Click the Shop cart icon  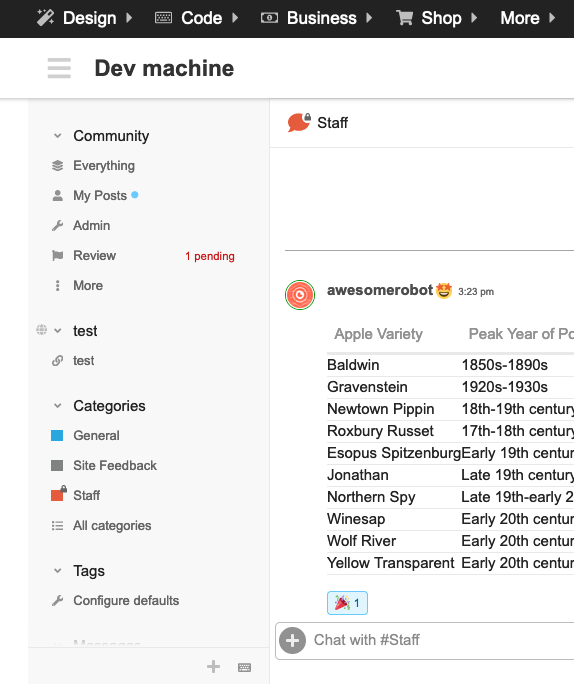pos(404,18)
